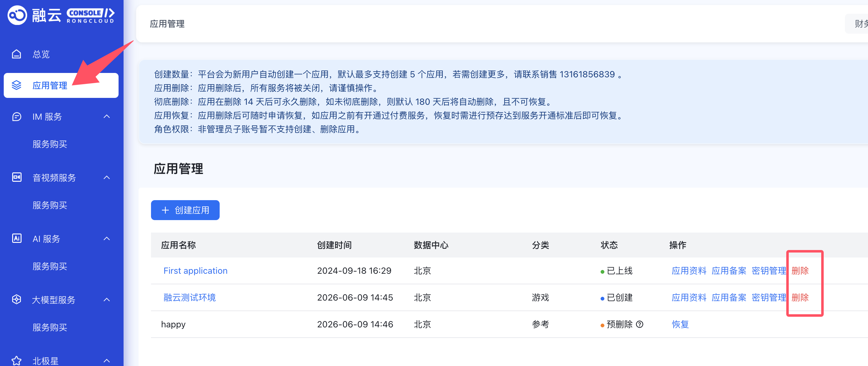Go to 总览 in the sidebar
The image size is (868, 366).
[41, 54]
